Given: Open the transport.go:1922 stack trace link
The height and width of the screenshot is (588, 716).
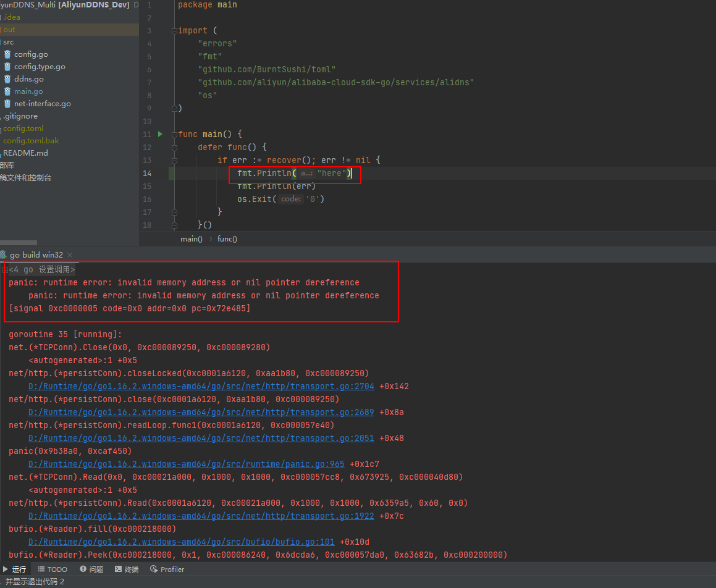Looking at the screenshot, I should tap(201, 516).
